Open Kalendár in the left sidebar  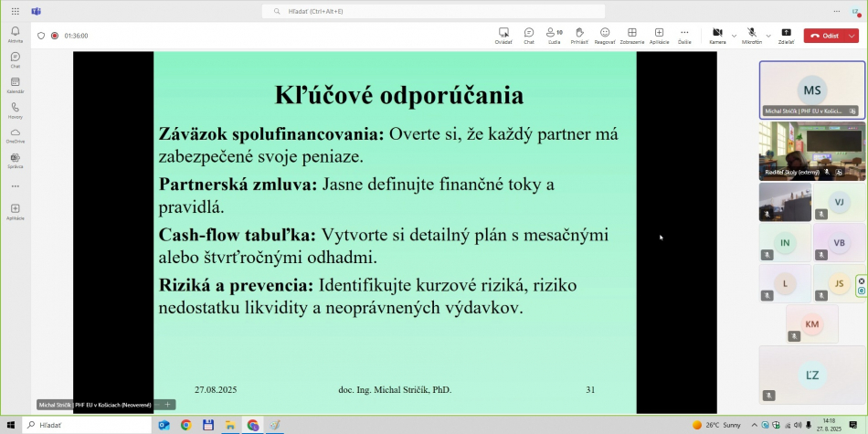tap(16, 85)
